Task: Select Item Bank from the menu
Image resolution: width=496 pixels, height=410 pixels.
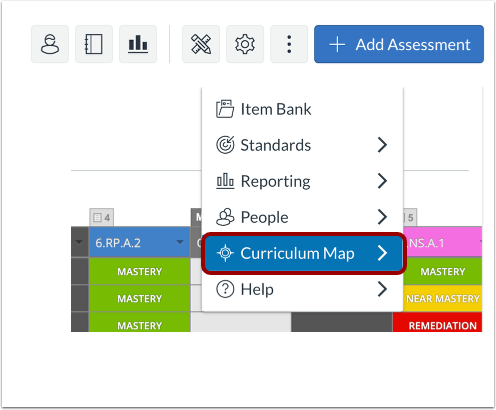Action: [x=302, y=109]
